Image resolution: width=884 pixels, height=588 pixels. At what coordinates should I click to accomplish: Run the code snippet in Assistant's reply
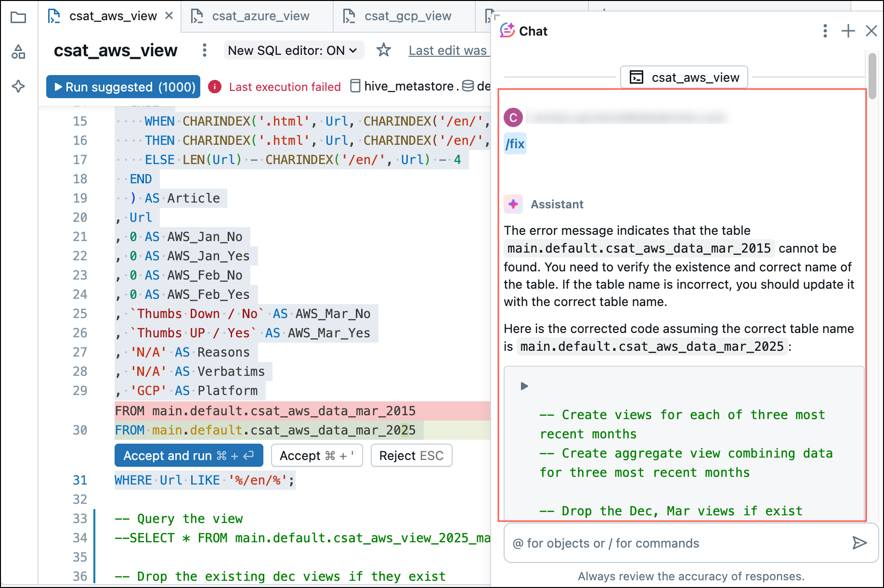click(x=524, y=385)
